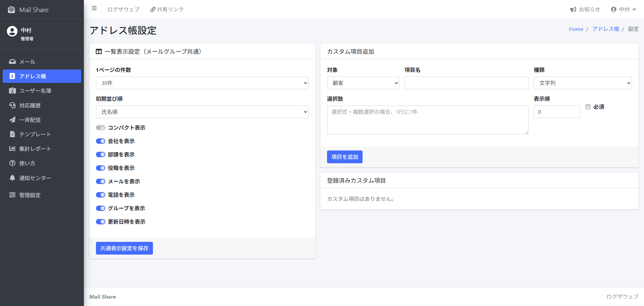Image resolution: width=644 pixels, height=306 pixels.
Task: Turn off the 部課を表示 switch
Action: point(101,155)
